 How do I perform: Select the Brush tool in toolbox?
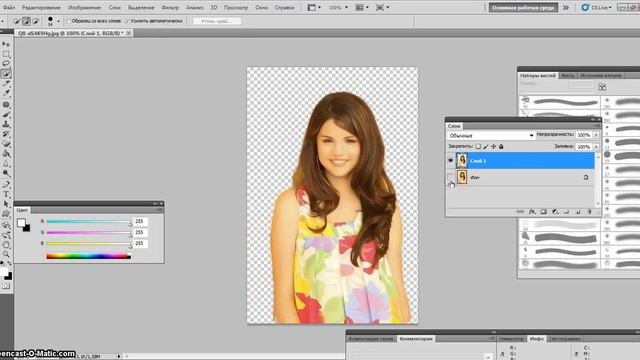pos(6,114)
